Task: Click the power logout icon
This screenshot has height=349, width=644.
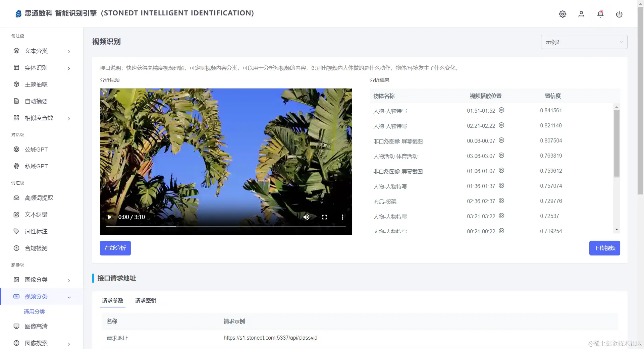Action: [619, 14]
